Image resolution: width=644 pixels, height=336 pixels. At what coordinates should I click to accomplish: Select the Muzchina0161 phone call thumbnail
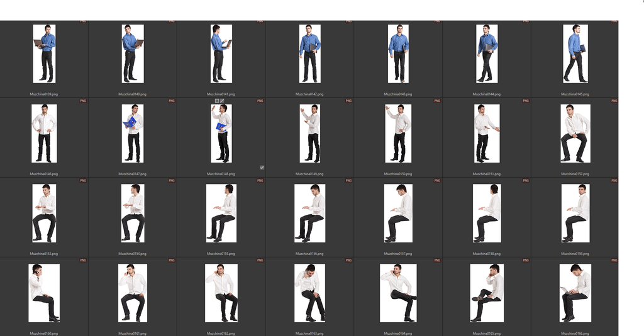pos(133,293)
